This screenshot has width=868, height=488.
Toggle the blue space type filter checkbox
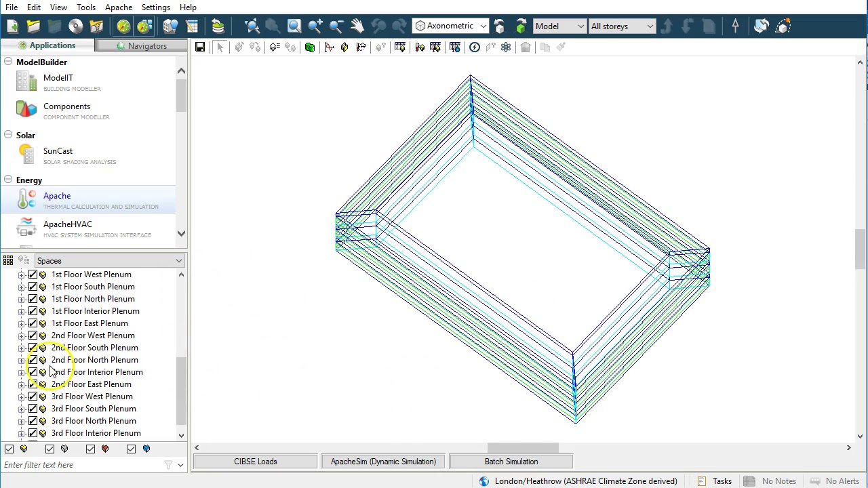point(131,449)
